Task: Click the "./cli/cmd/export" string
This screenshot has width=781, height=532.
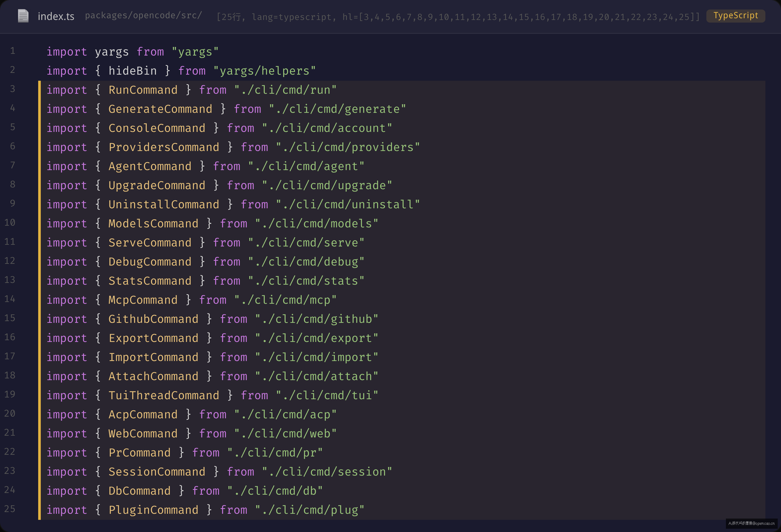Action: 317,338
